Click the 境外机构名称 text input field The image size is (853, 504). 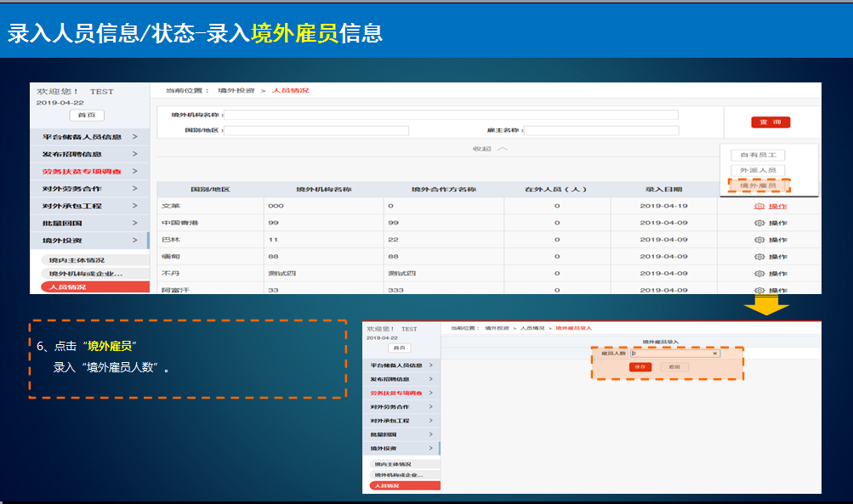coord(451,115)
